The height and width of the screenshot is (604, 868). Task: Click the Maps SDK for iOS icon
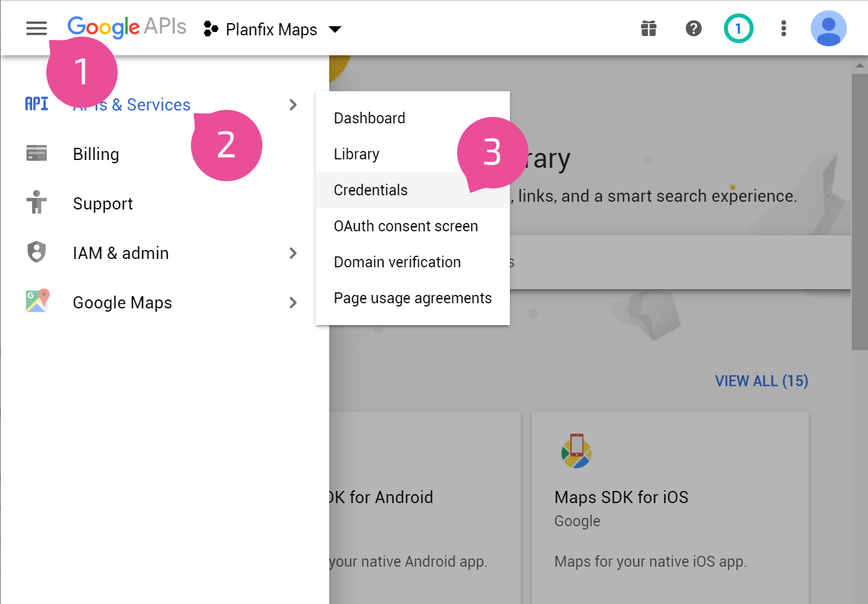[x=576, y=451]
